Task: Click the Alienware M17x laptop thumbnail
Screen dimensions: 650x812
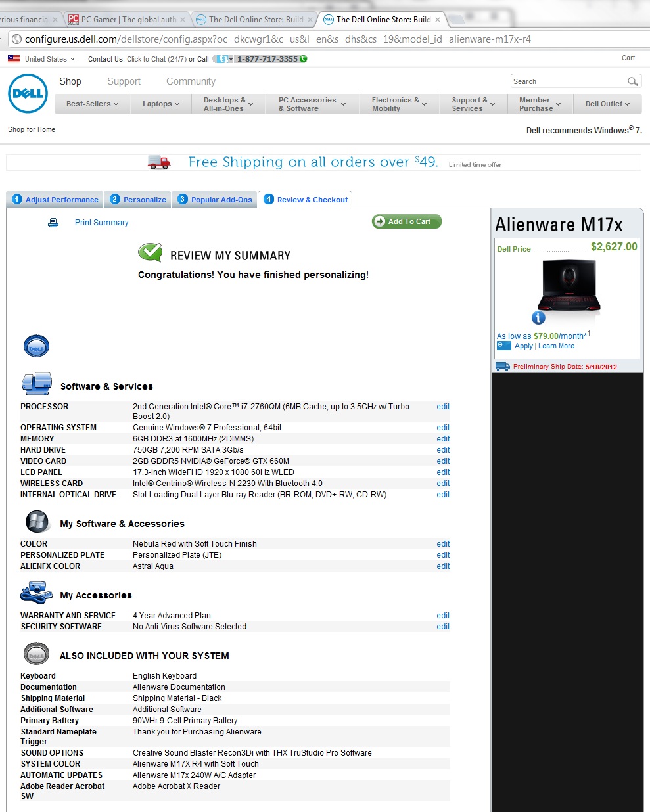Action: click(x=569, y=284)
